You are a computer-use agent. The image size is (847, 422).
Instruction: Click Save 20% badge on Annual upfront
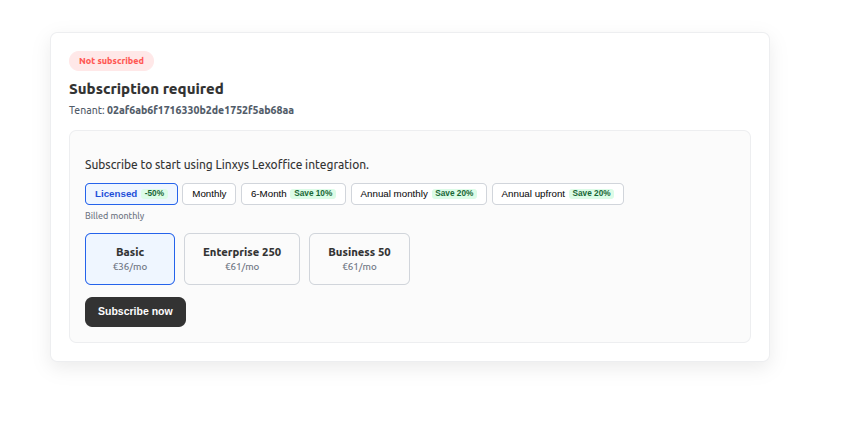[591, 193]
